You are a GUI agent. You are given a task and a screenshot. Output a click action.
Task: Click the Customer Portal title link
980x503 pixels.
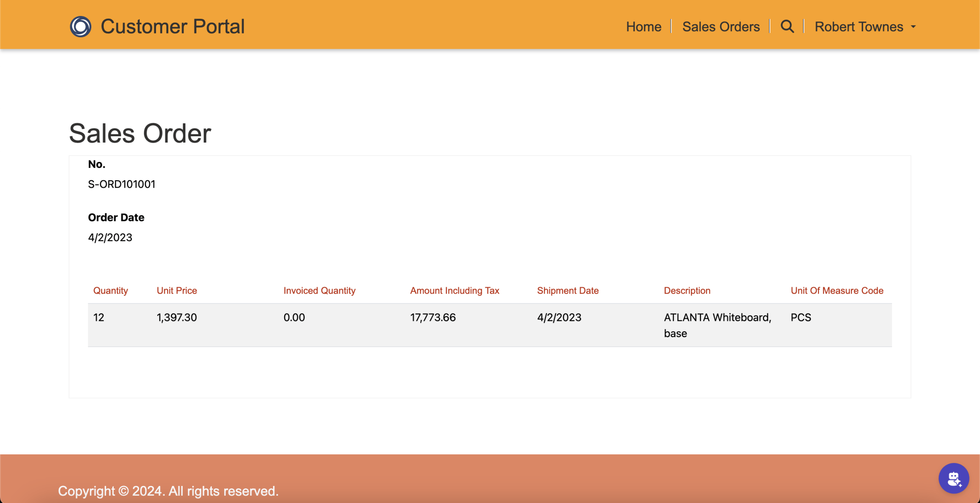[173, 27]
